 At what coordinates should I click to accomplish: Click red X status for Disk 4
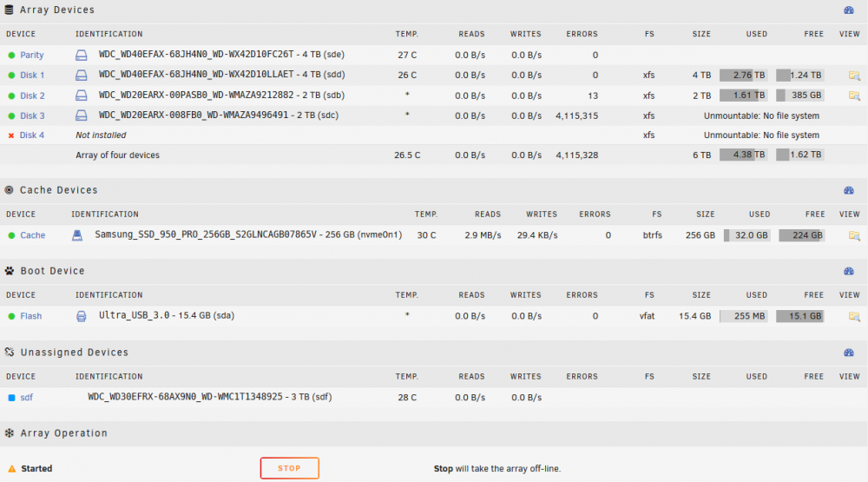11,135
